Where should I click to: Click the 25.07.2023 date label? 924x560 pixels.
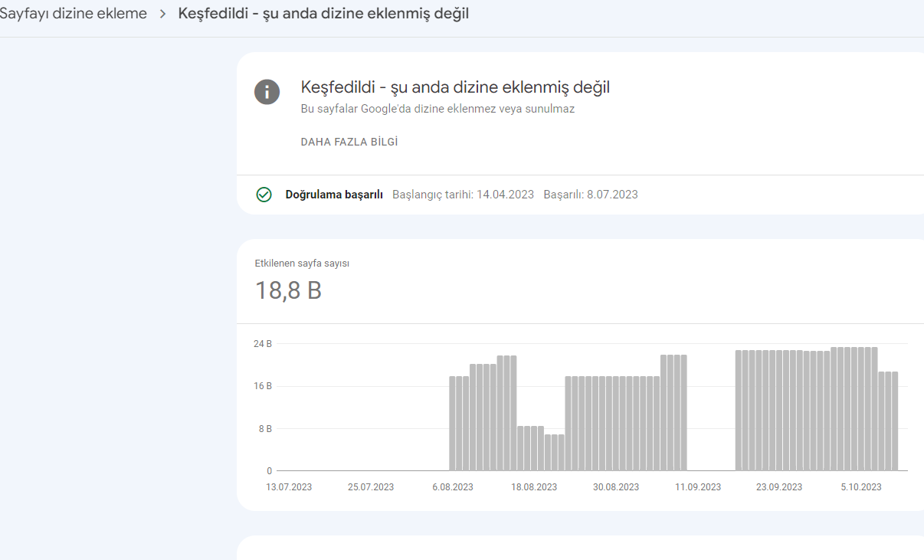pos(371,487)
